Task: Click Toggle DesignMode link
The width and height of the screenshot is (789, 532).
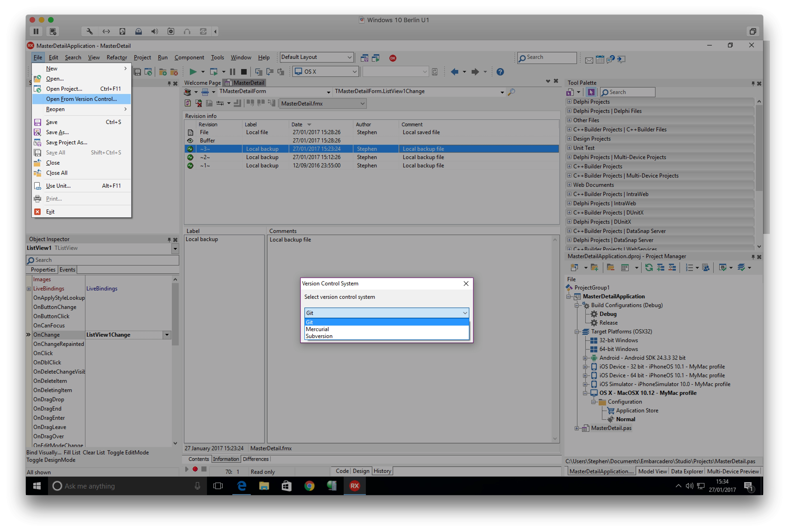Action: pos(51,460)
